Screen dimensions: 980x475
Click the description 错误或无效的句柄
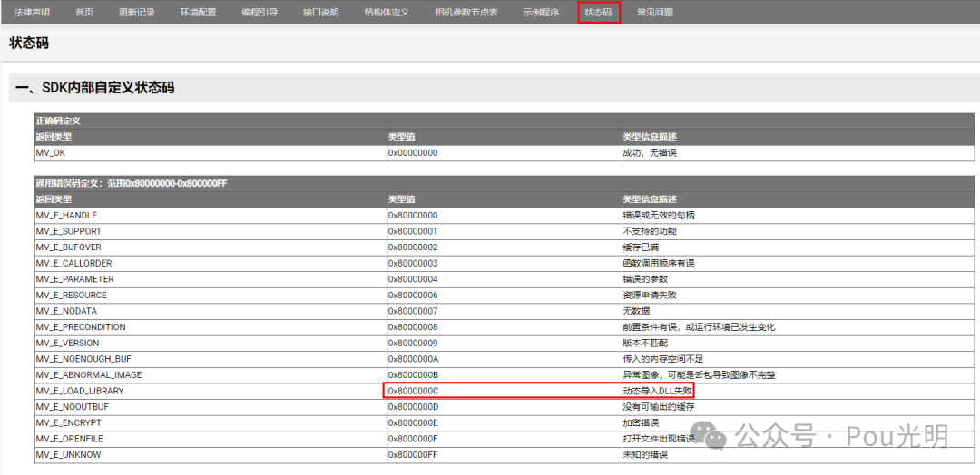(x=660, y=216)
